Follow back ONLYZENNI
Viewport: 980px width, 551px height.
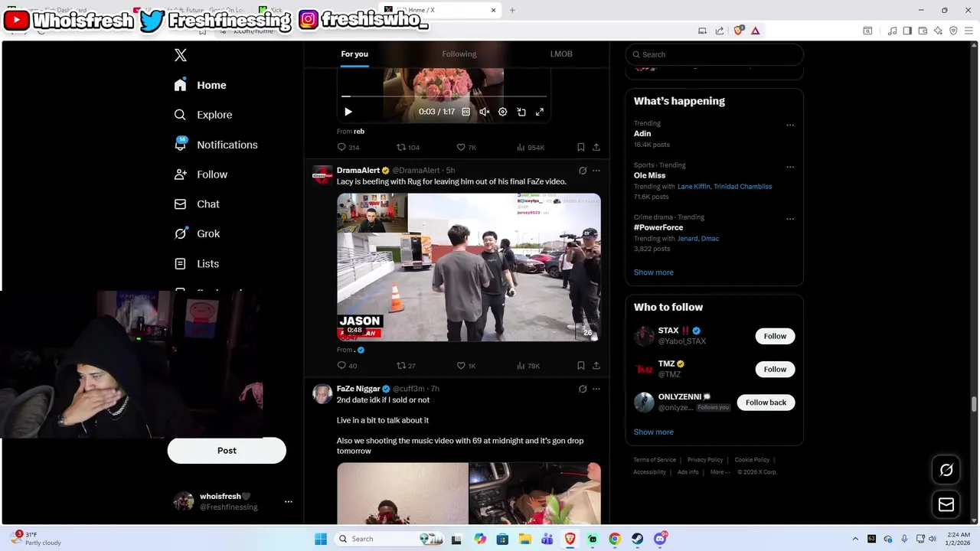[x=766, y=403]
